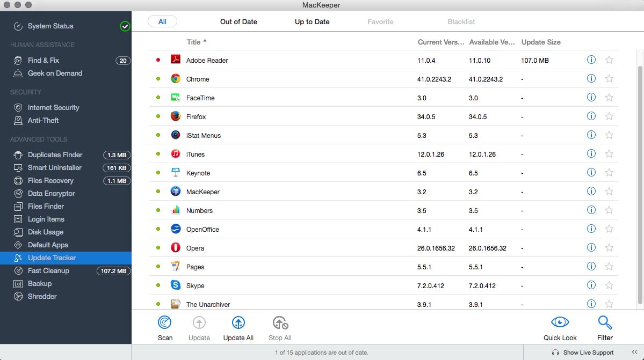Click the vertical scrollbar of the app list
The width and height of the screenshot is (644, 360).
640,185
